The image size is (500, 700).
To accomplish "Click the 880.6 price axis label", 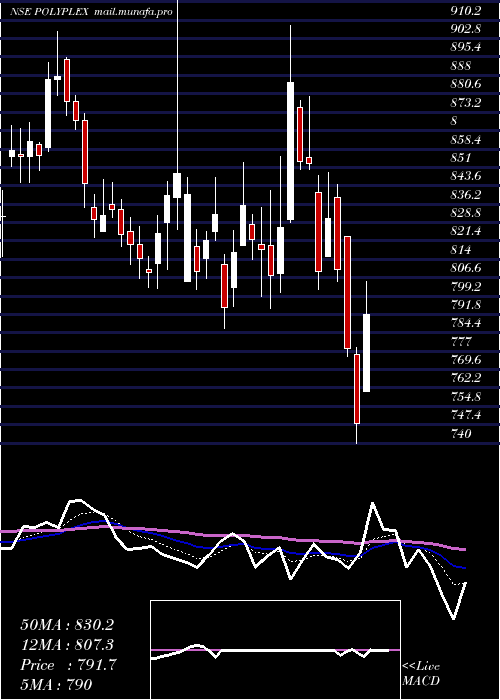I will (x=466, y=84).
